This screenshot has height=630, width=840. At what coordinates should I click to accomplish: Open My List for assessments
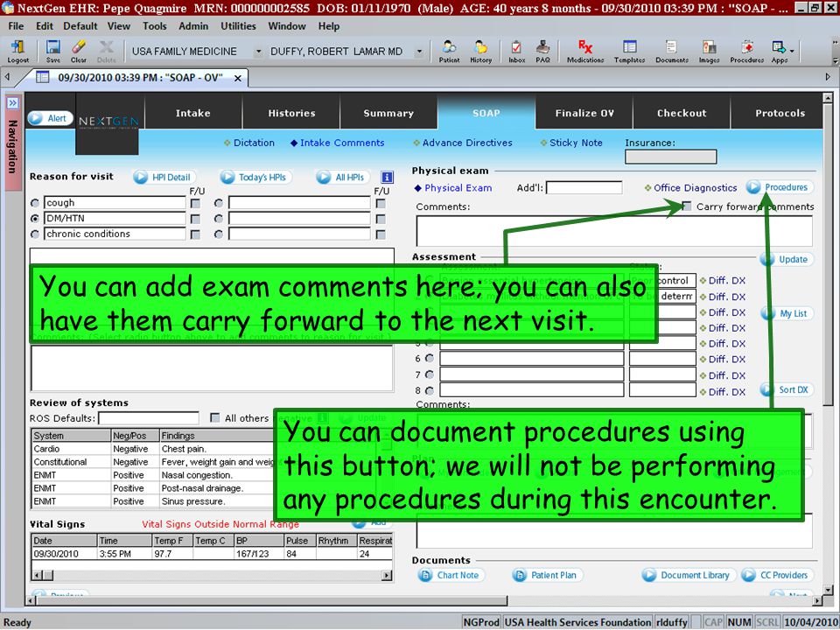(787, 313)
